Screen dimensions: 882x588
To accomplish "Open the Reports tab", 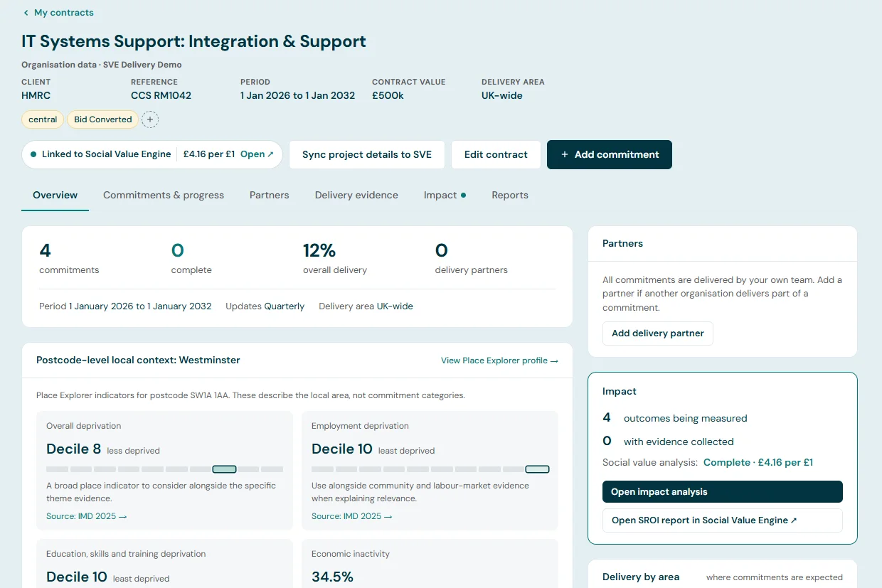I will click(510, 195).
